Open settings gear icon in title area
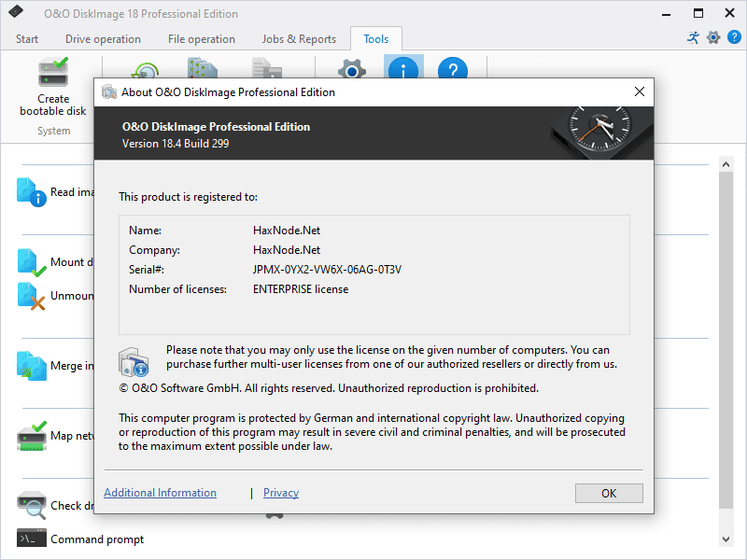This screenshot has height=560, width=747. click(713, 37)
